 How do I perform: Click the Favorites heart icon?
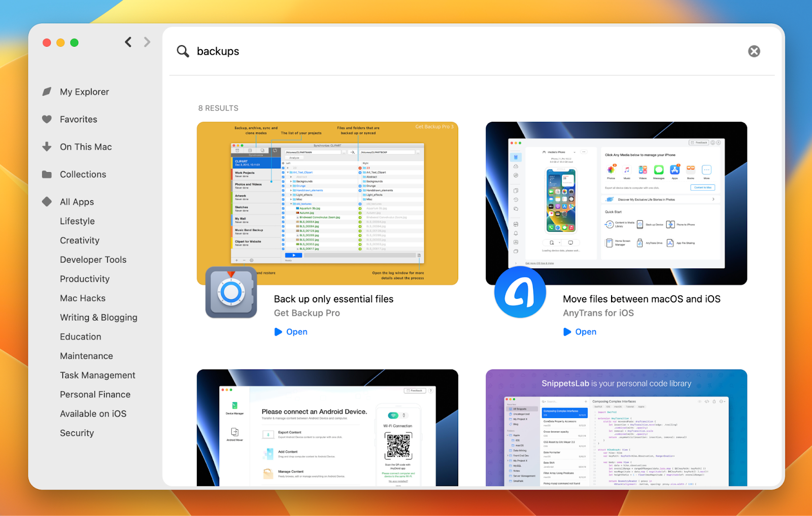point(47,119)
